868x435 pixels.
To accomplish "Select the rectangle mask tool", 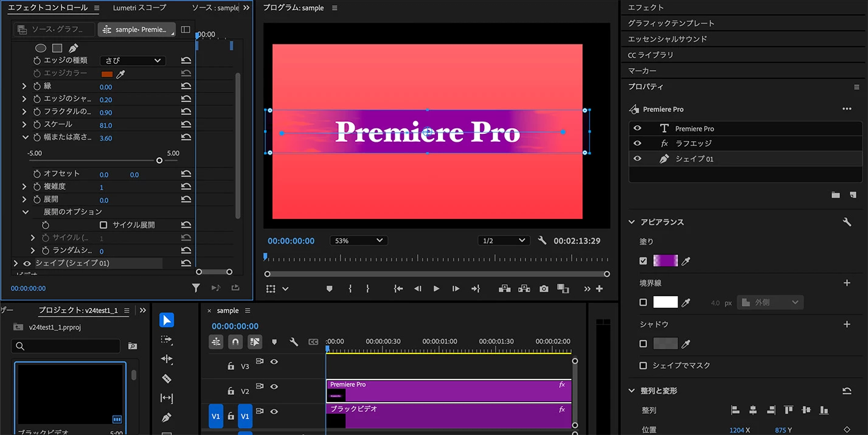I will [x=57, y=48].
